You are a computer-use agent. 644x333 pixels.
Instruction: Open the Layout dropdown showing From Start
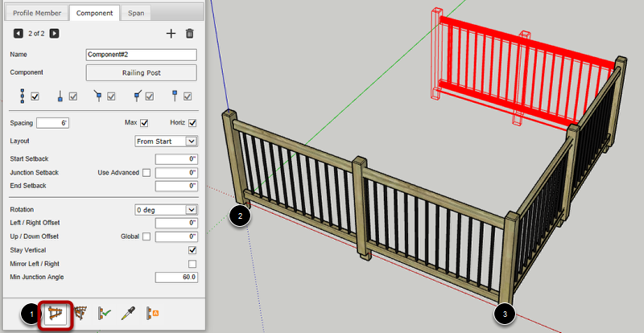pos(166,141)
